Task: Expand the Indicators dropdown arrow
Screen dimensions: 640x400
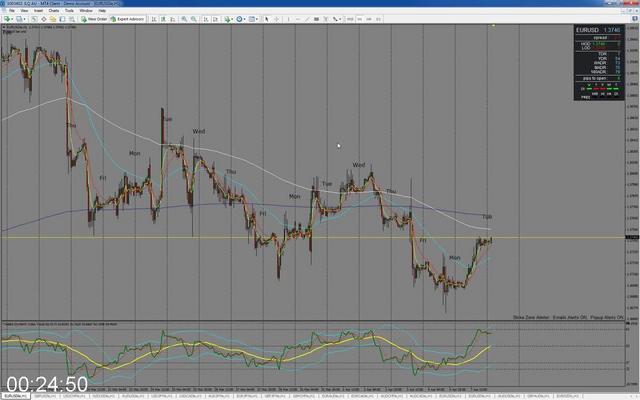Action: tap(232, 19)
